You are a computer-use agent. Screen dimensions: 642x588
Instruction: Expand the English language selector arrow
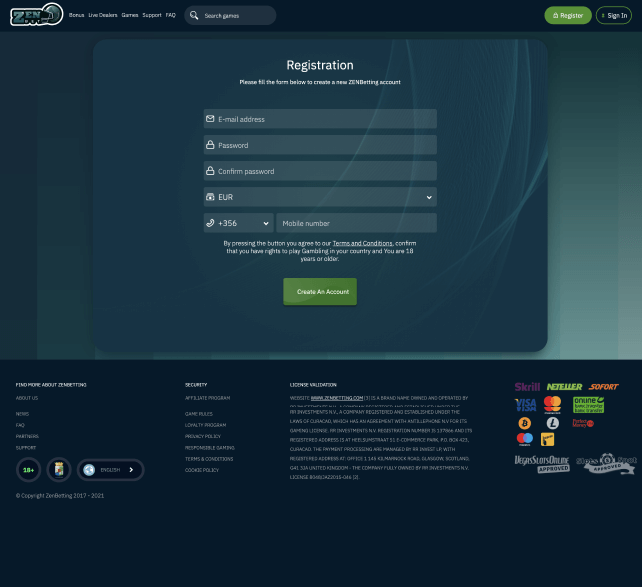click(x=131, y=470)
